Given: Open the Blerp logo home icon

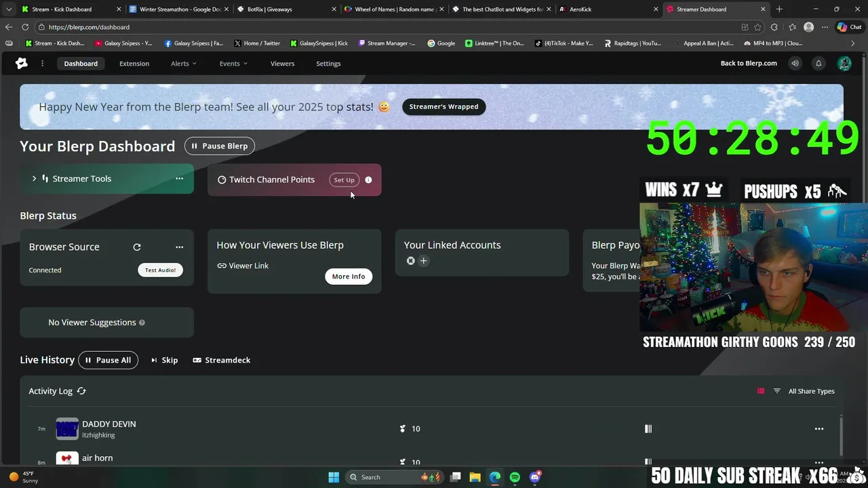Looking at the screenshot, I should pyautogui.click(x=22, y=63).
